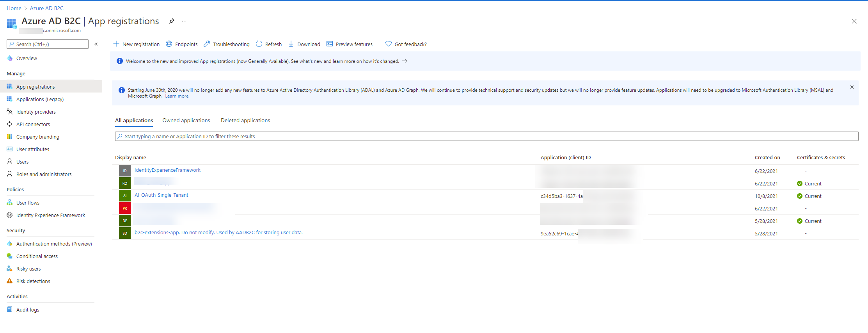Click the Azure AD B2C breadcrumb

[46, 8]
